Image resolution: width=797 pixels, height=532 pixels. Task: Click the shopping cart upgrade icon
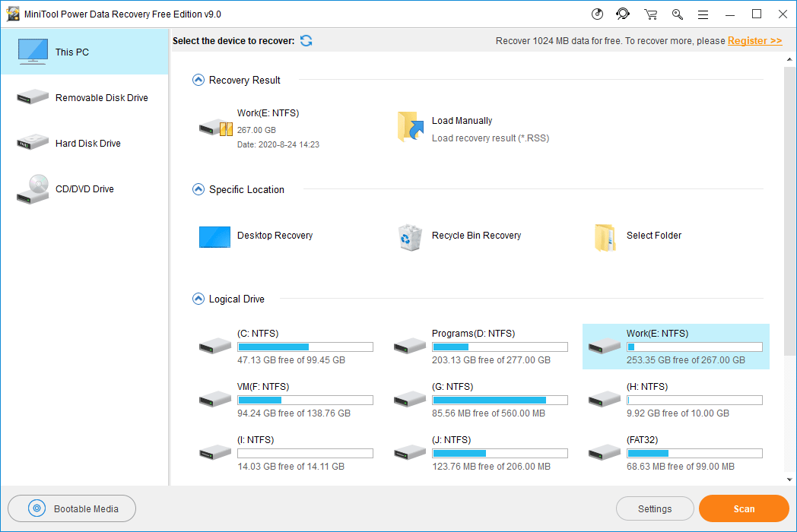tap(650, 14)
